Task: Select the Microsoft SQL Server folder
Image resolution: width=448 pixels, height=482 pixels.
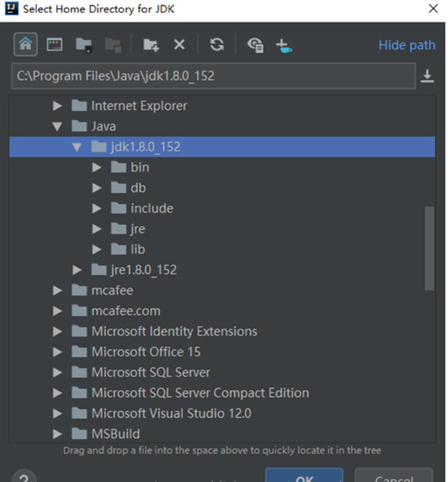Action: [222, 373]
